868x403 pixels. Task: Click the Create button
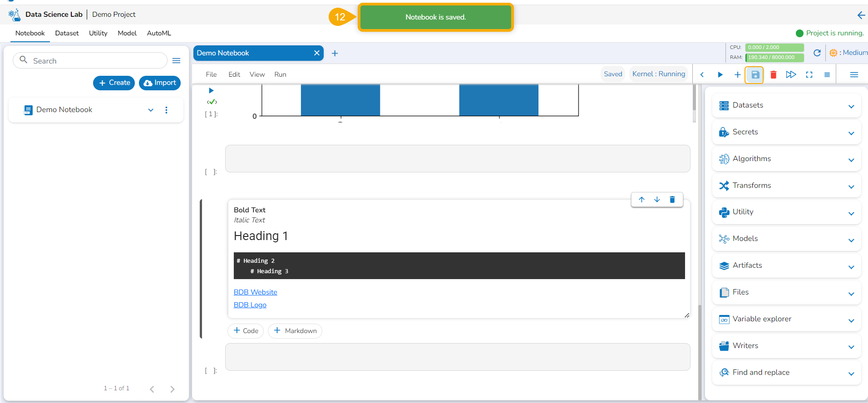point(114,83)
